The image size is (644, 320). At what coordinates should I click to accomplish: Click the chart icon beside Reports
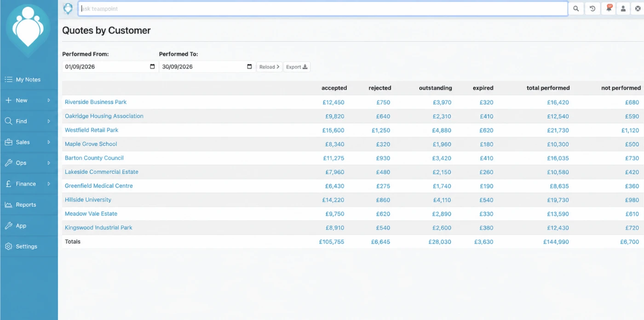(8, 205)
